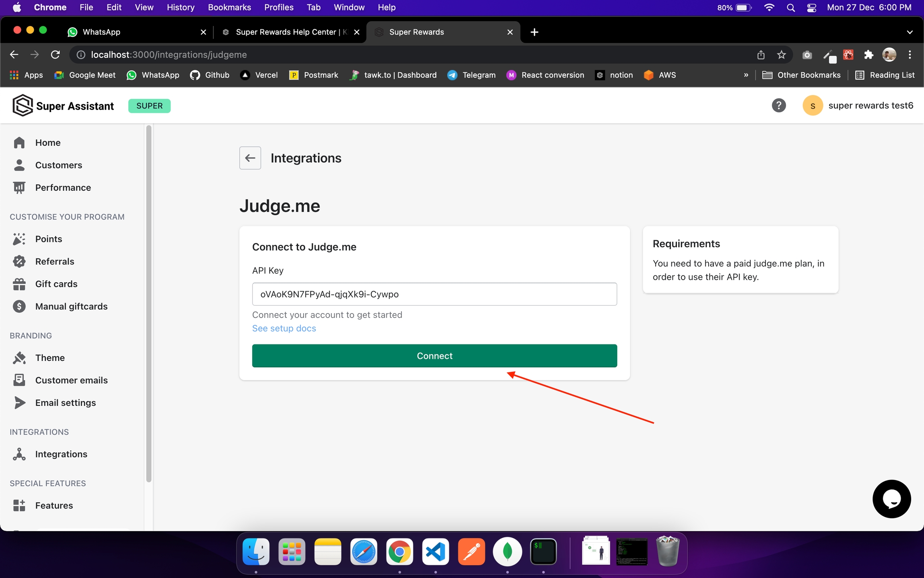The height and width of the screenshot is (578, 924).
Task: Open the help question mark icon
Action: 778,106
